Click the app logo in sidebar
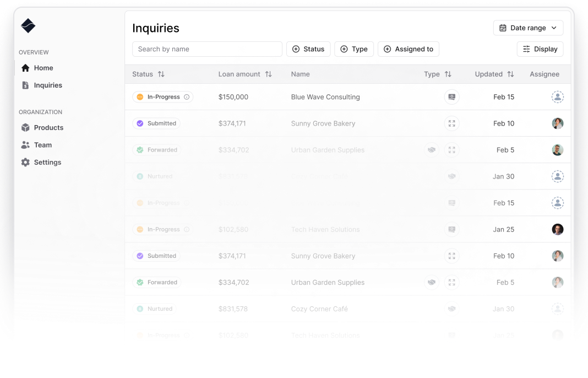The width and height of the screenshot is (588, 378). (28, 26)
